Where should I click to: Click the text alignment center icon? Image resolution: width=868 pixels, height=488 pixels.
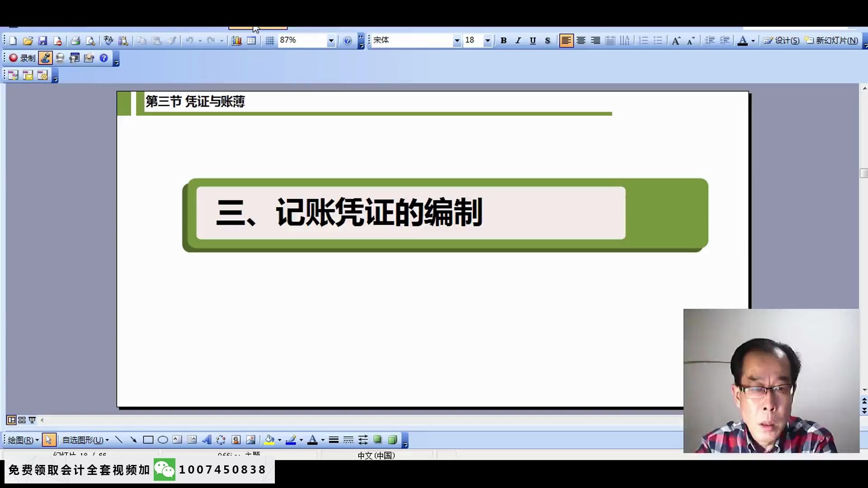[580, 40]
